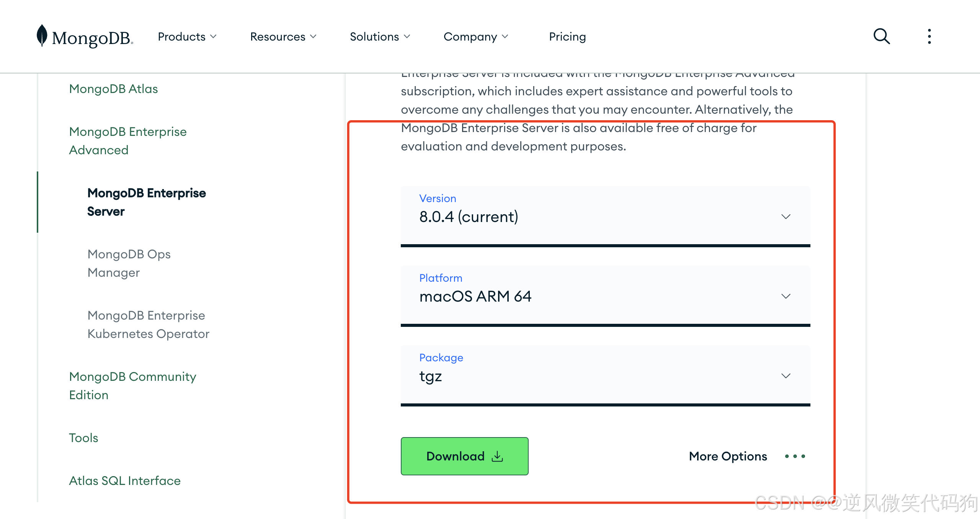Open MongoDB Enterprise Kubernetes Operator item
The width and height of the screenshot is (980, 519).
(148, 325)
